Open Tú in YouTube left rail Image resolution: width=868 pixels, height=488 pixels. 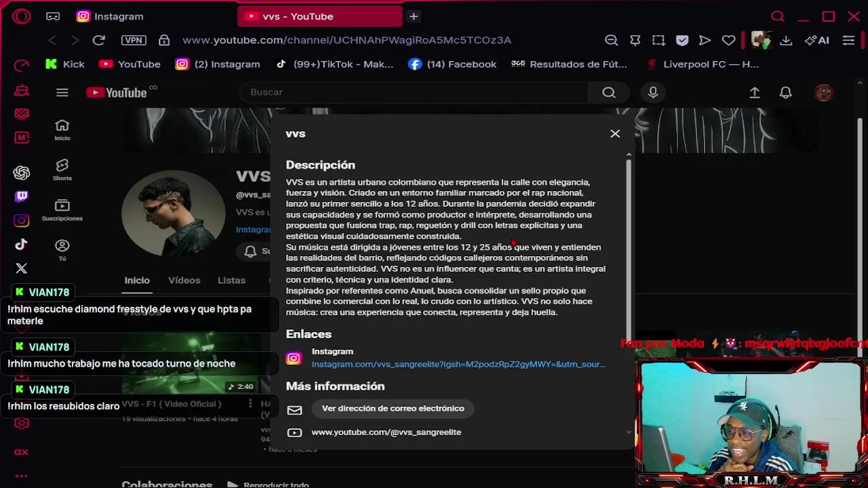click(x=62, y=249)
